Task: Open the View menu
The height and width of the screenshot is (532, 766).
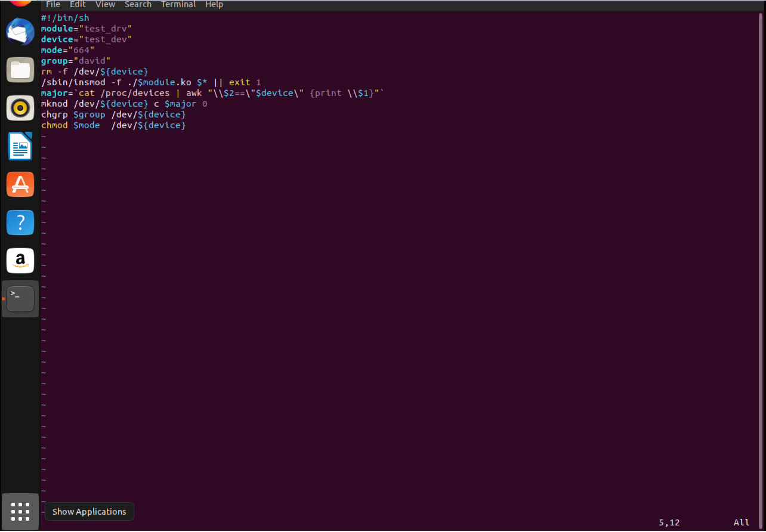Action: tap(105, 5)
